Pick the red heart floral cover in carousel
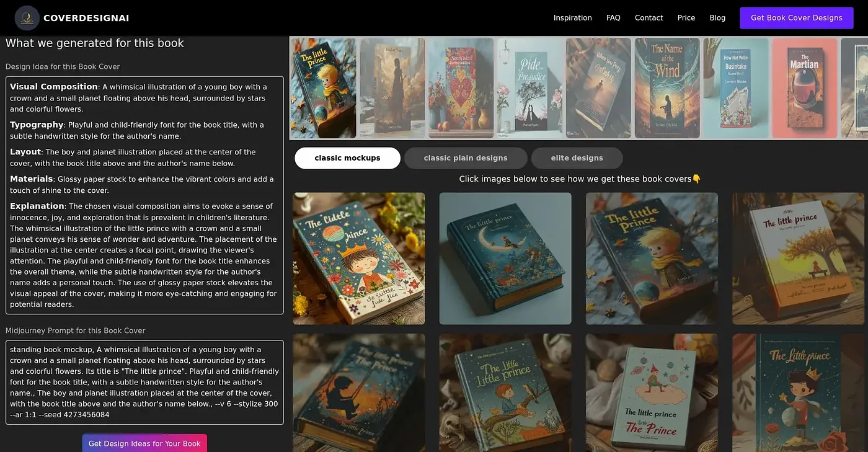This screenshot has width=868, height=452. coord(461,88)
